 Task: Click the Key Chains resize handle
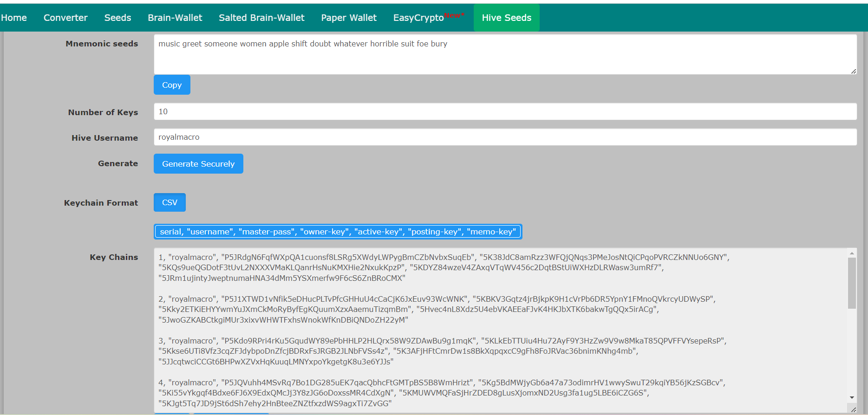tap(853, 409)
